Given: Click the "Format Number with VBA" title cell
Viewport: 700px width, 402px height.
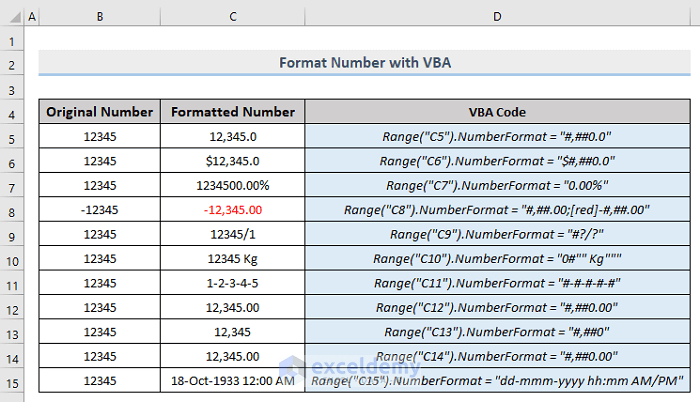Looking at the screenshot, I should (364, 63).
